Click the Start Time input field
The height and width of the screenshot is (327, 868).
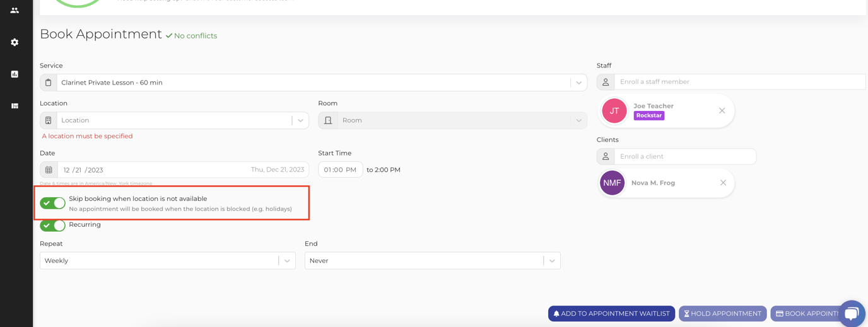click(x=341, y=170)
